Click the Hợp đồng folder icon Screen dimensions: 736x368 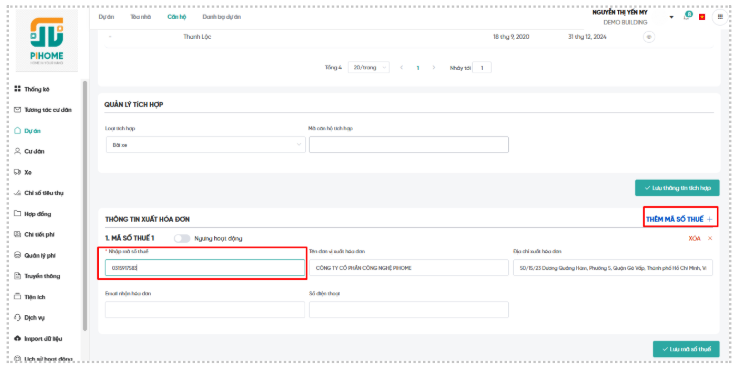pyautogui.click(x=17, y=214)
